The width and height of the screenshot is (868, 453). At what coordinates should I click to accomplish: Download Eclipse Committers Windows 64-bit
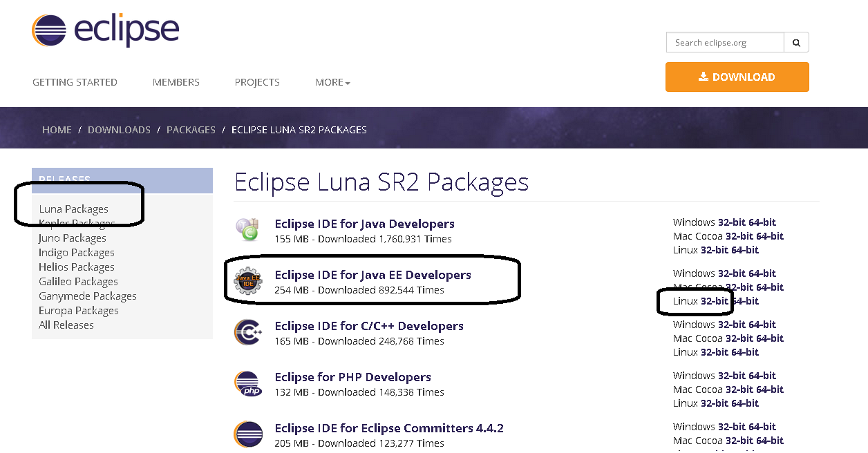[x=762, y=427]
